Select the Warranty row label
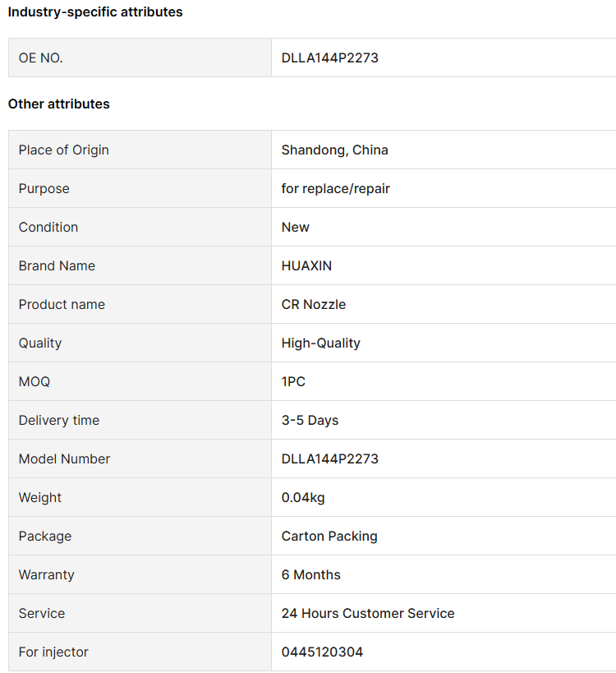616x673 pixels. click(x=46, y=574)
